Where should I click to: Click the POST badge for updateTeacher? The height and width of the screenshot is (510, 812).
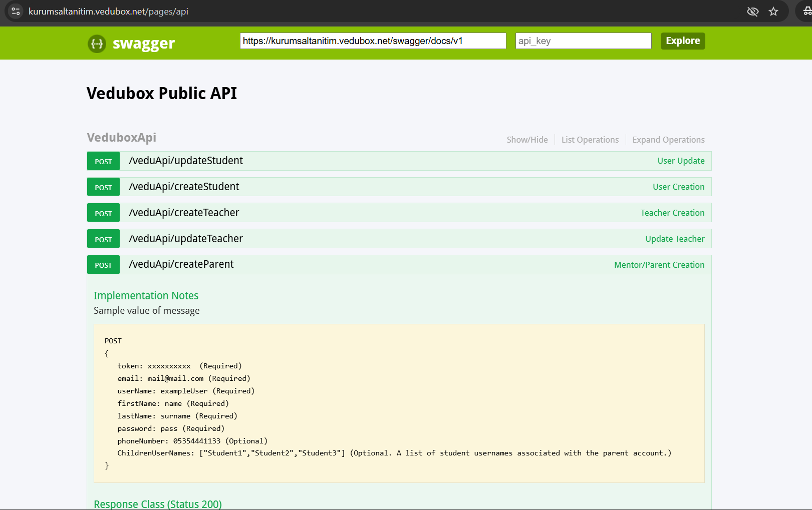coord(103,239)
